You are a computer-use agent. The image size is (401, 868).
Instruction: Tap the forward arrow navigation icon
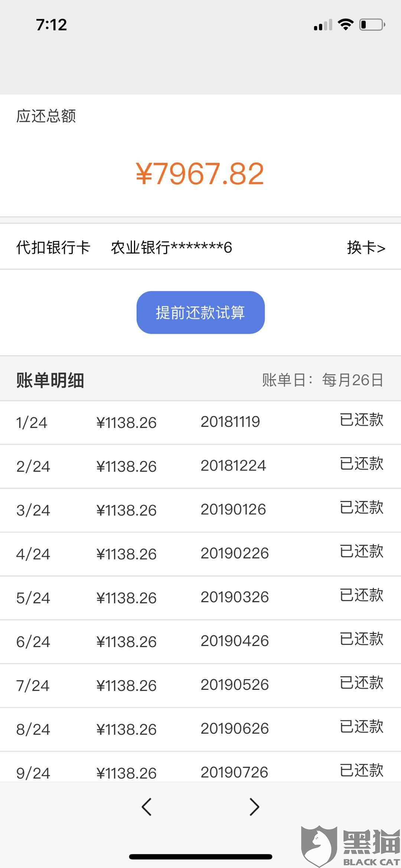254,807
